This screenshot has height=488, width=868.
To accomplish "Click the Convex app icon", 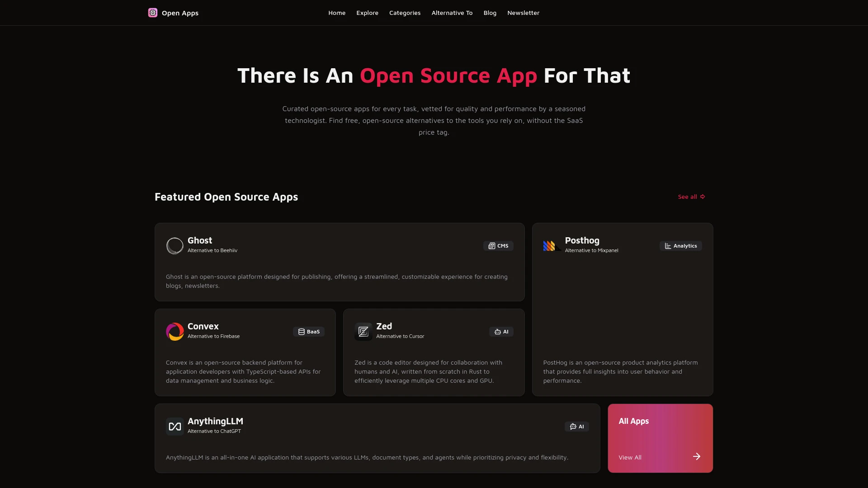I will (x=175, y=331).
